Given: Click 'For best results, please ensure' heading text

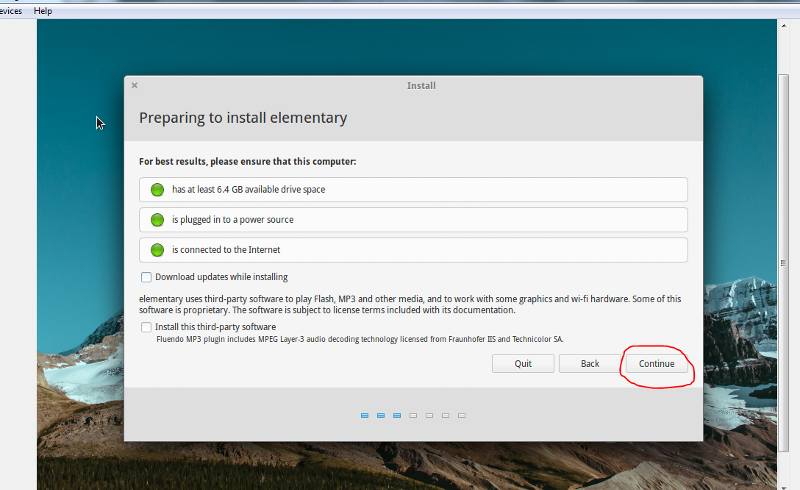Looking at the screenshot, I should (x=247, y=161).
